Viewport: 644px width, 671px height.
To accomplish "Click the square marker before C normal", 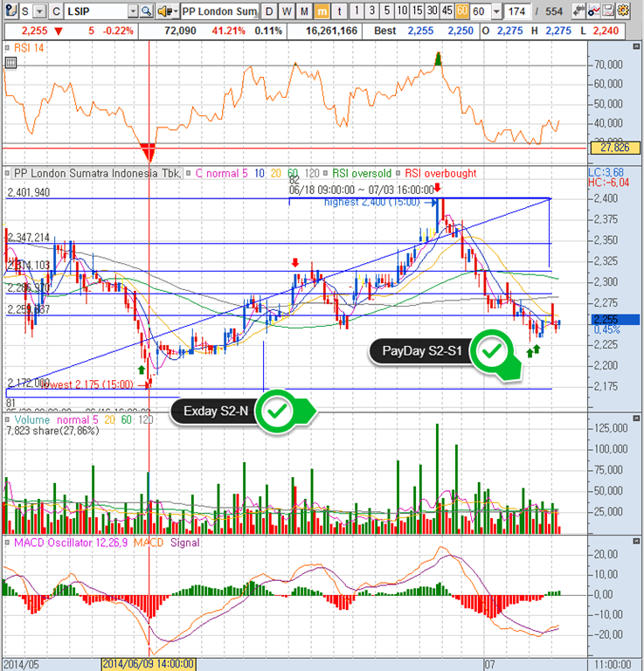I will pos(188,173).
